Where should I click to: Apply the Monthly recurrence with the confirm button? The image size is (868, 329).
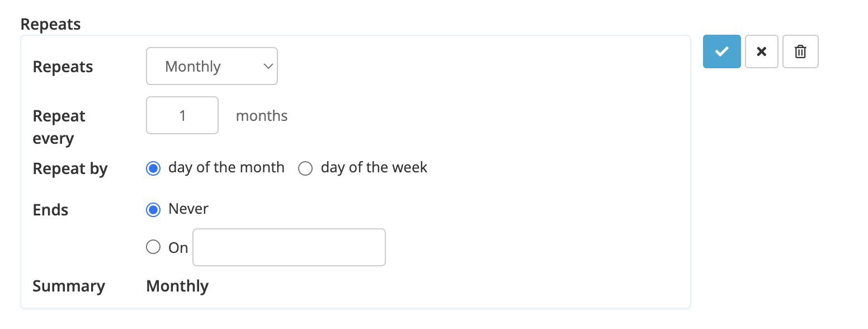721,51
